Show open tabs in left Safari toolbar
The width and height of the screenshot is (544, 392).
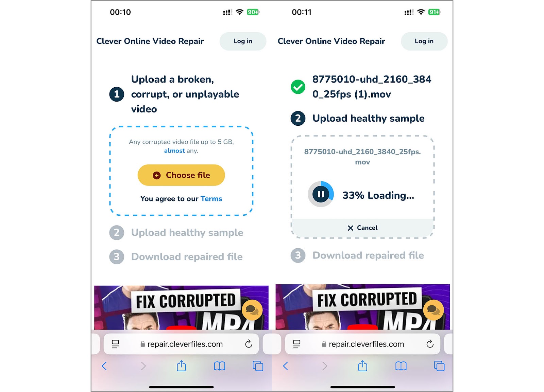coord(258,366)
